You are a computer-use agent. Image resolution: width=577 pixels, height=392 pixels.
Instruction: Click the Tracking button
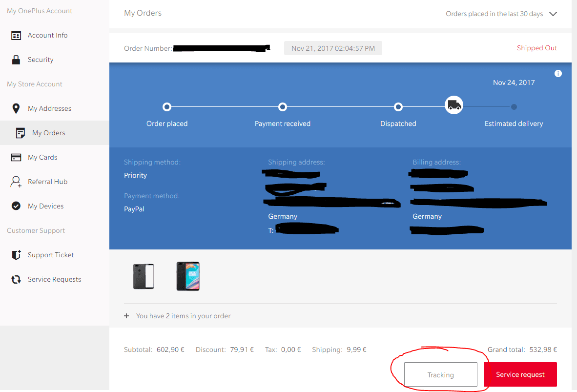tap(440, 375)
